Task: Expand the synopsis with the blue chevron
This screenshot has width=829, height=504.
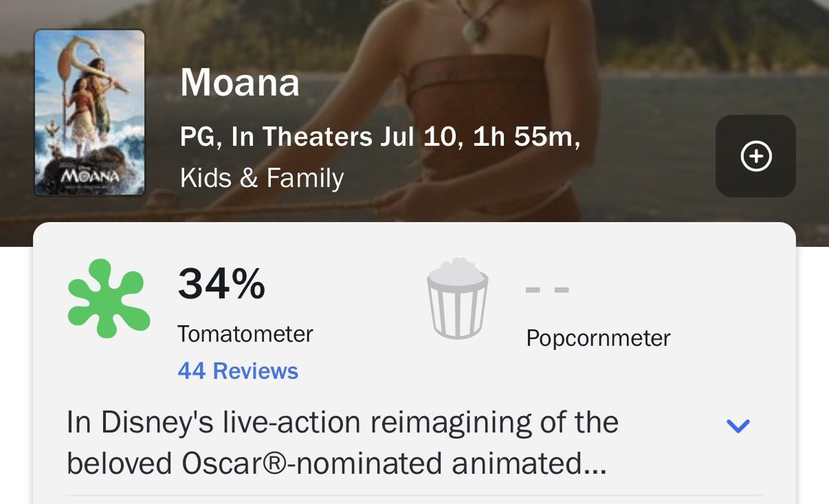Action: pos(738,426)
